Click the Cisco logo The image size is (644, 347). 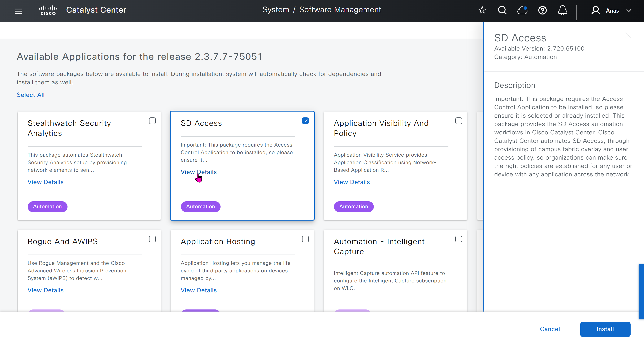pos(48,10)
